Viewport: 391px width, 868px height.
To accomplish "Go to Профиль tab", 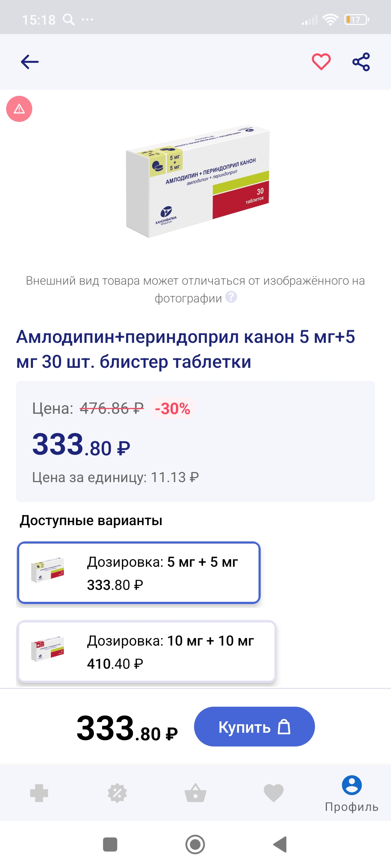I will [352, 793].
